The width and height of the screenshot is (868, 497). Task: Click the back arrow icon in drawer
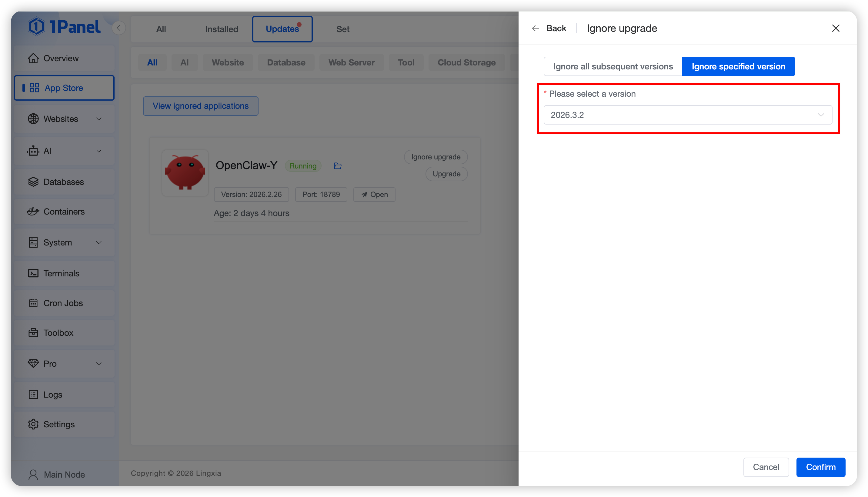(x=535, y=28)
